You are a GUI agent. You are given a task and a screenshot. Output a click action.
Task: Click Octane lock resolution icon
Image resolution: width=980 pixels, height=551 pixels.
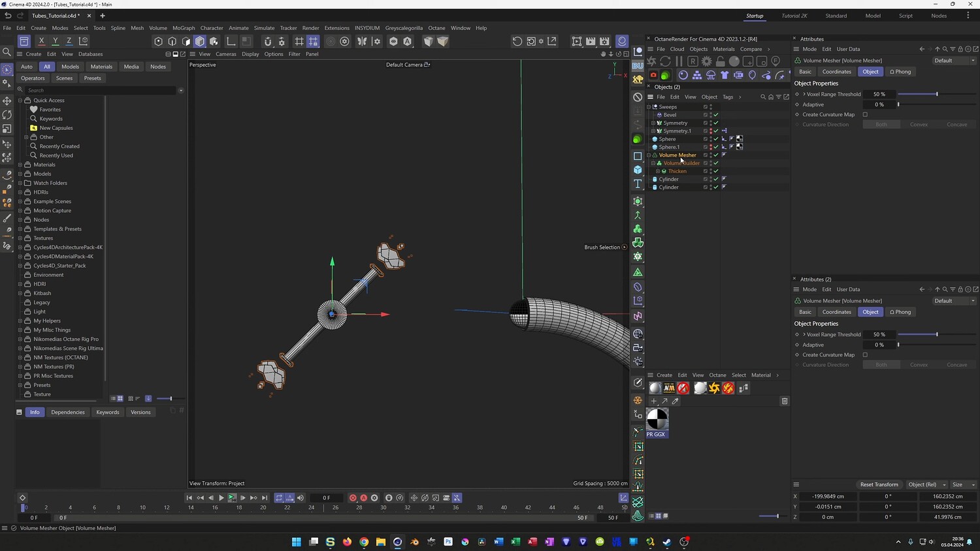[x=720, y=61]
